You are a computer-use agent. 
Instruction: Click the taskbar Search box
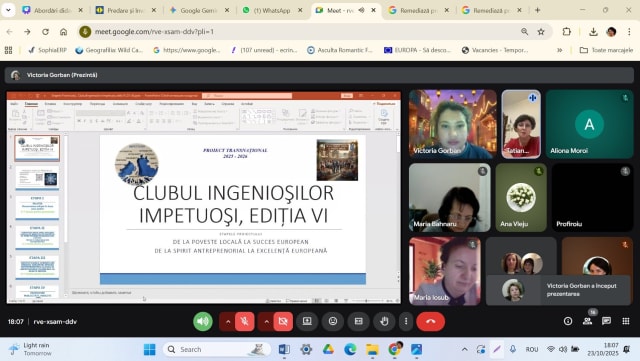[x=217, y=350]
